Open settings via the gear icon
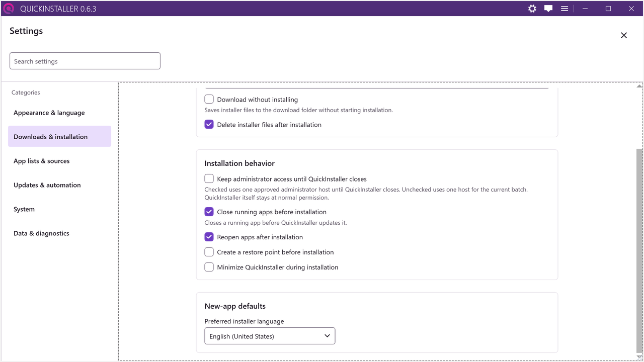Image resolution: width=644 pixels, height=362 pixels. [532, 9]
